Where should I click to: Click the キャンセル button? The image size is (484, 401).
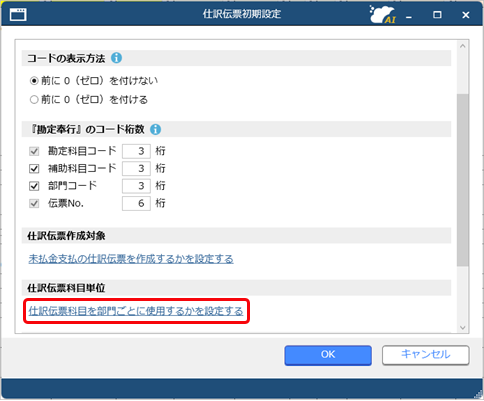426,355
